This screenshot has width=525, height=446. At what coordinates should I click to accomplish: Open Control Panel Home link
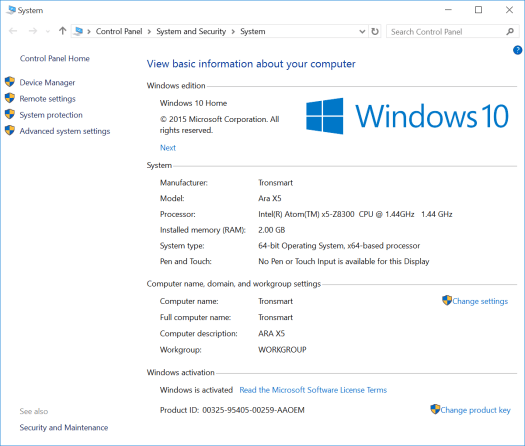55,59
